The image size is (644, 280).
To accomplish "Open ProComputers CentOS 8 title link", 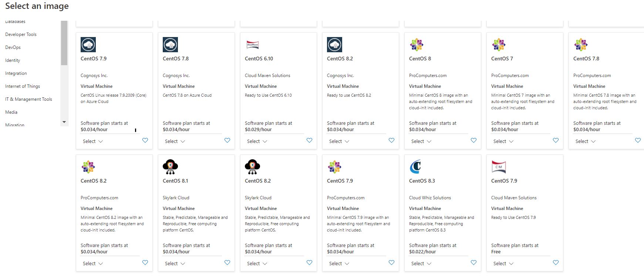I will pos(420,59).
